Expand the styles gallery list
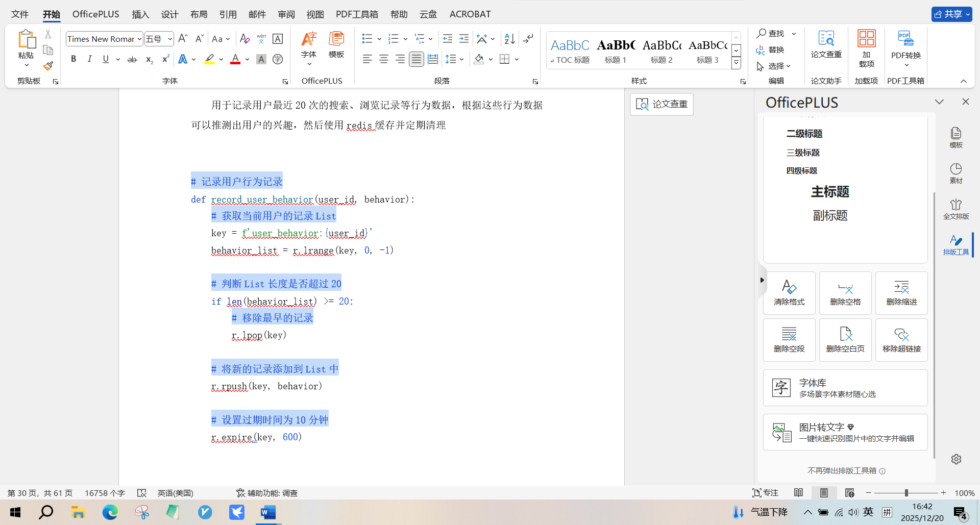This screenshot has height=525, width=980. pyautogui.click(x=736, y=63)
